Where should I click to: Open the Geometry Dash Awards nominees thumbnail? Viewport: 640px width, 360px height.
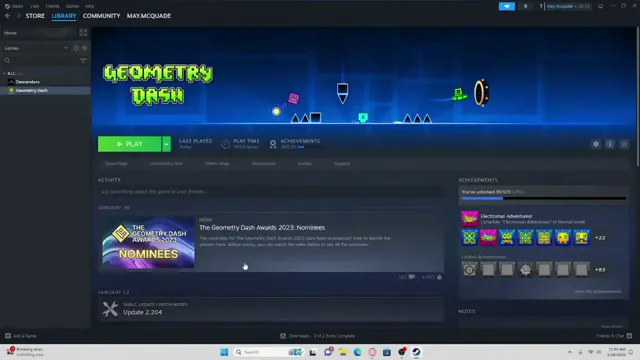(x=148, y=242)
